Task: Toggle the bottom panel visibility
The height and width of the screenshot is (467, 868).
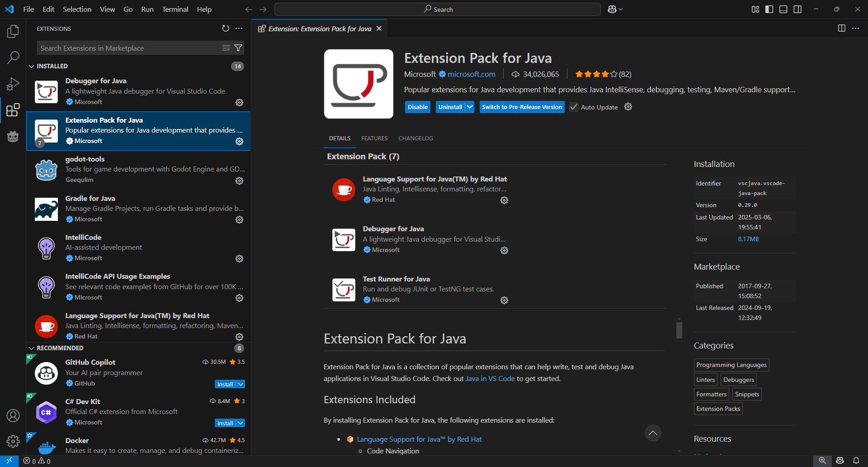Action: (783, 9)
